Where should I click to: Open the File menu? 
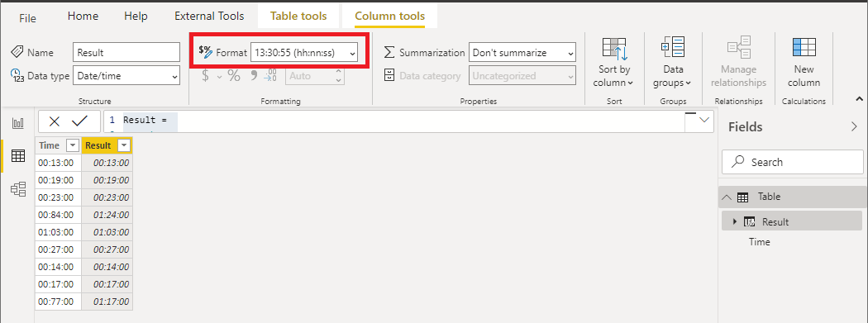(x=27, y=17)
